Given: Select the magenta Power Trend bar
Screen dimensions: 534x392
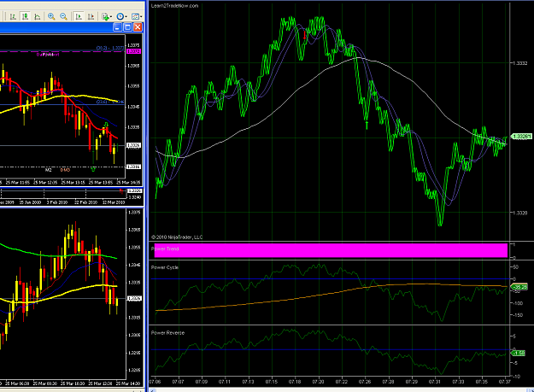Looking at the screenshot, I should 331,250.
